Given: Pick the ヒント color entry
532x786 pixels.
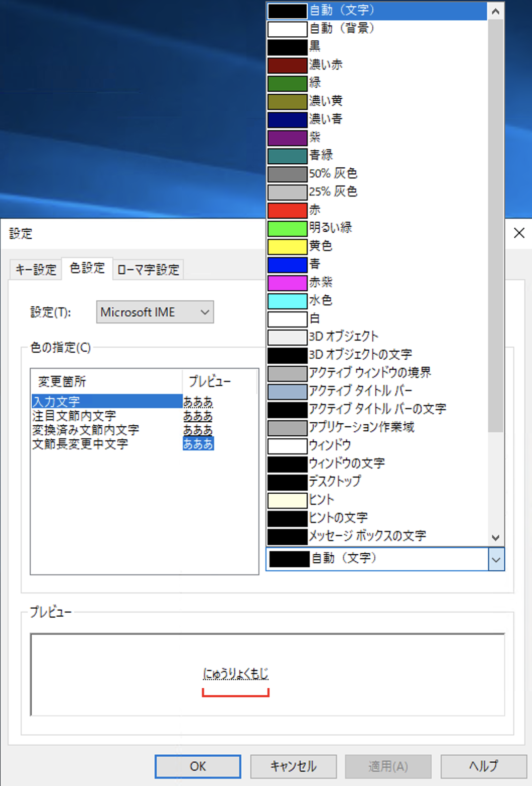Looking at the screenshot, I should click(x=377, y=500).
